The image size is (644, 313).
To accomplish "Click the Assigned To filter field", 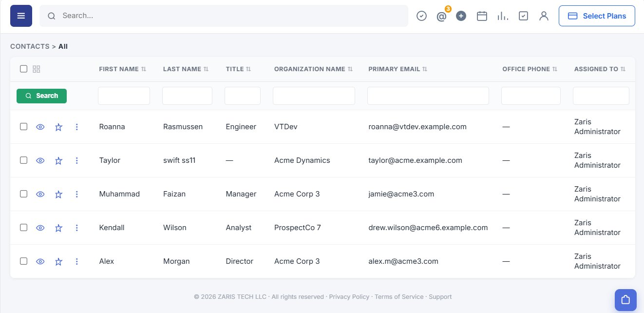I will (601, 96).
